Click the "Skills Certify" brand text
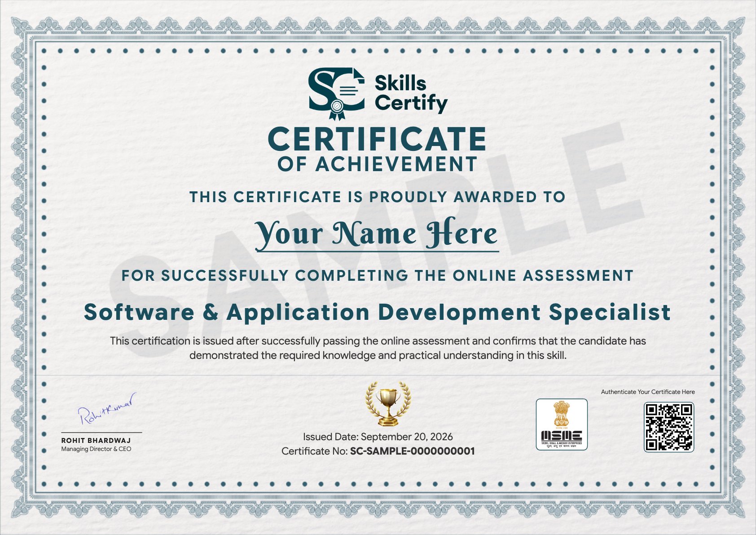The width and height of the screenshot is (756, 535). coord(411,94)
